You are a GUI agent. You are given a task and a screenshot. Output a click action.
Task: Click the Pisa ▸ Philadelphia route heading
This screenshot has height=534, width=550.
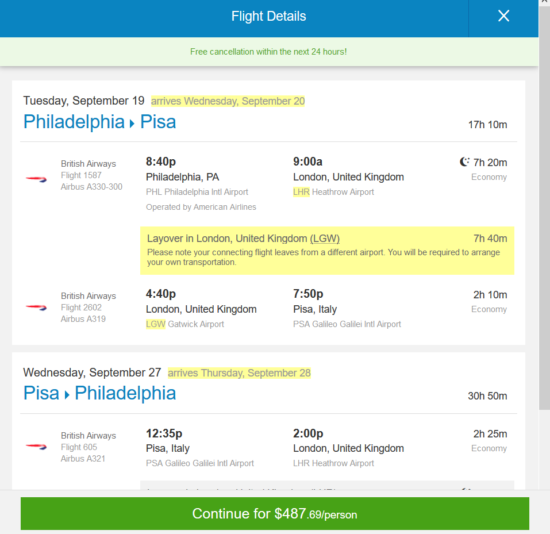click(x=100, y=393)
